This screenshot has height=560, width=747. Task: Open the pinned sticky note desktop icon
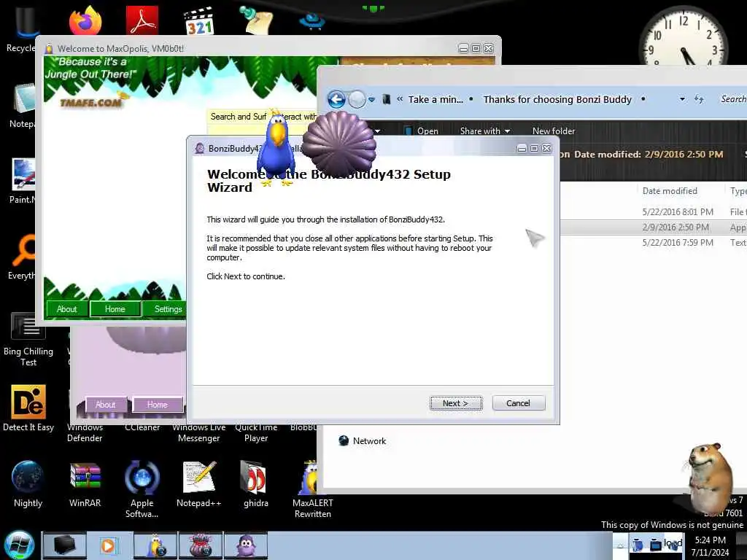[x=256, y=20]
